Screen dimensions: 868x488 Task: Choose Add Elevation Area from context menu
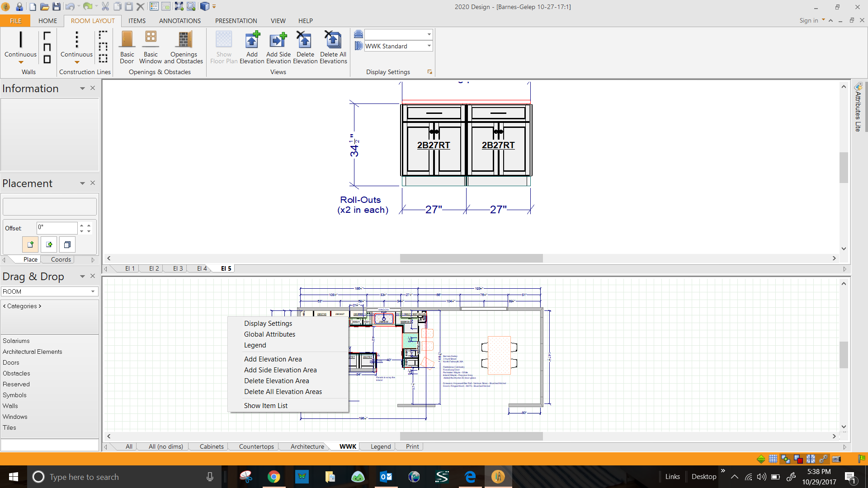click(273, 359)
